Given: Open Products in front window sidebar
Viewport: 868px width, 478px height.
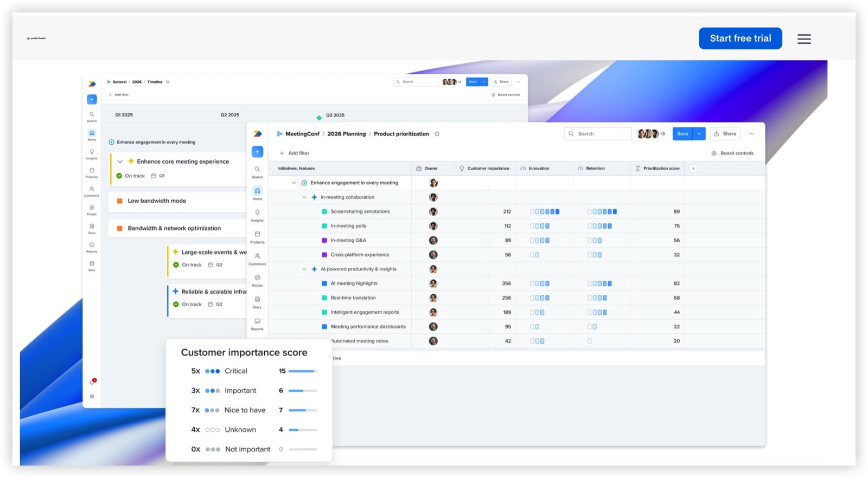Looking at the screenshot, I should pos(257,237).
